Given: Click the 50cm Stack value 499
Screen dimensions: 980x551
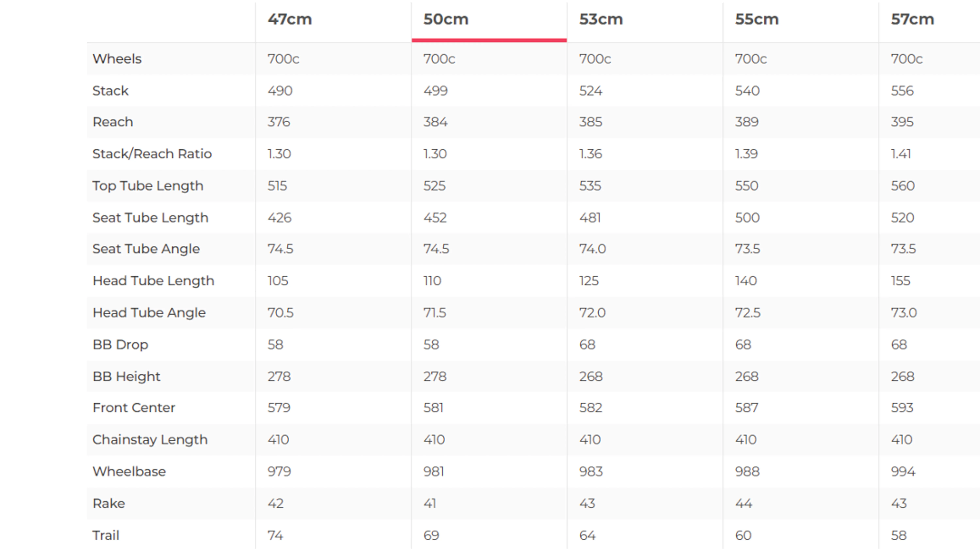Looking at the screenshot, I should coord(436,91).
